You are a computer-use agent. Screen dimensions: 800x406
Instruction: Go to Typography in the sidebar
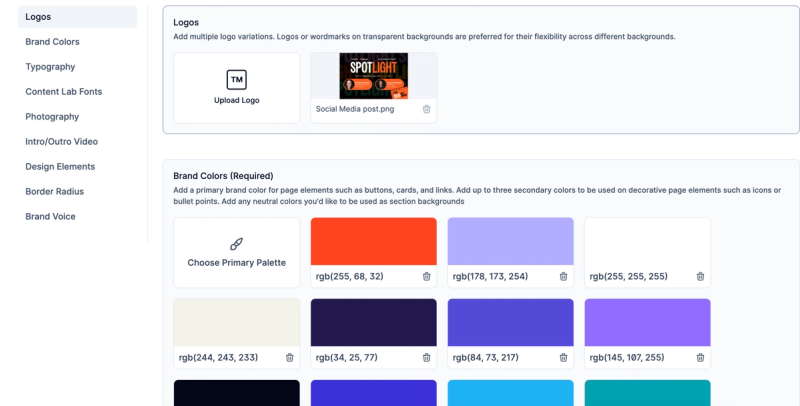51,67
